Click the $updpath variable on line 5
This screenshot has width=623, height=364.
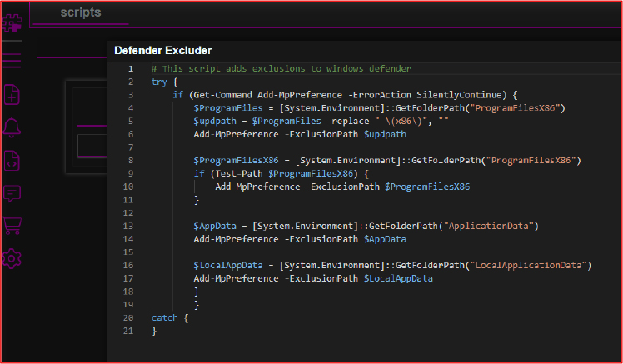[215, 122]
